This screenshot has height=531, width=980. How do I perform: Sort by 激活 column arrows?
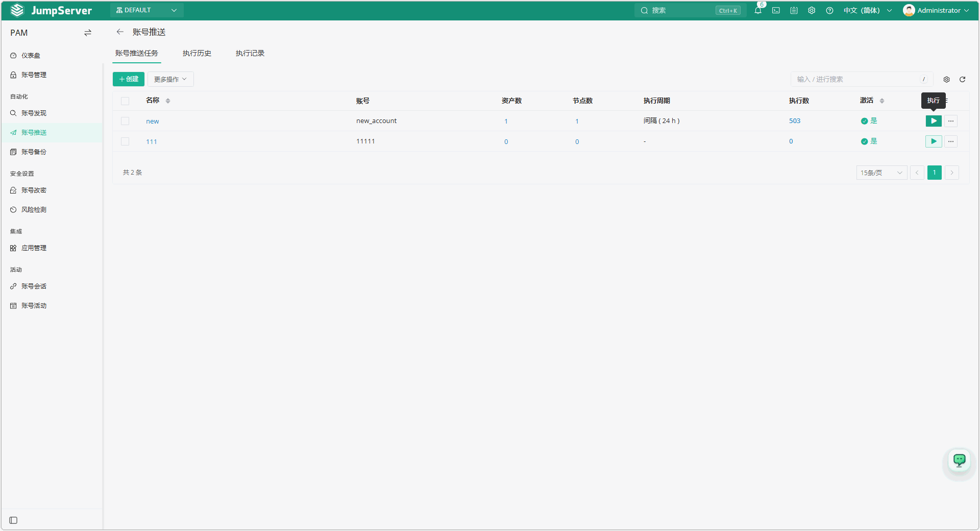(x=882, y=101)
